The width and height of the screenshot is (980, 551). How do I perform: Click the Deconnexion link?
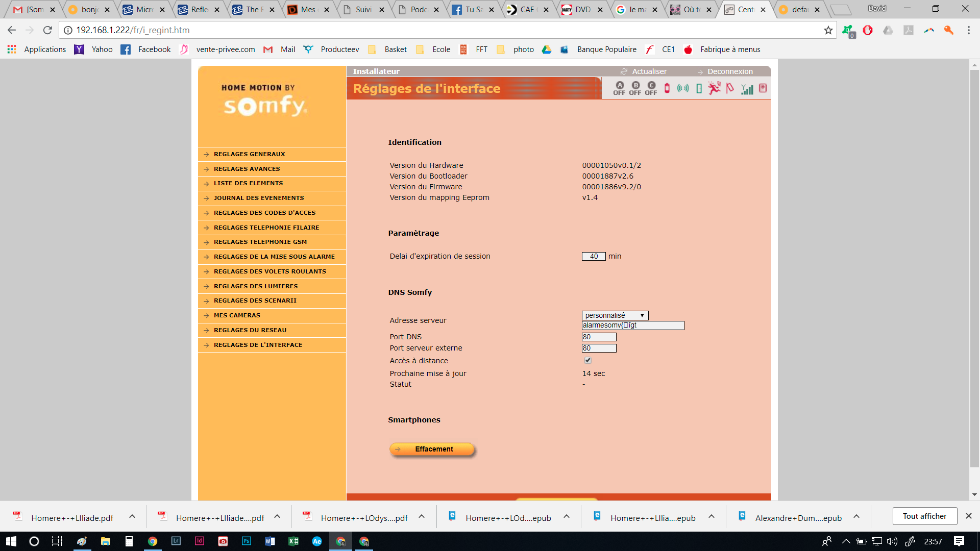coord(730,71)
